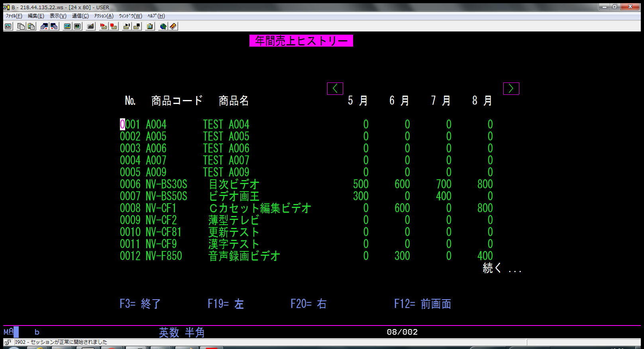Screen dimensions: 644x349
Task: Select row 0006 NV-BS30S in the list
Action: click(153, 184)
